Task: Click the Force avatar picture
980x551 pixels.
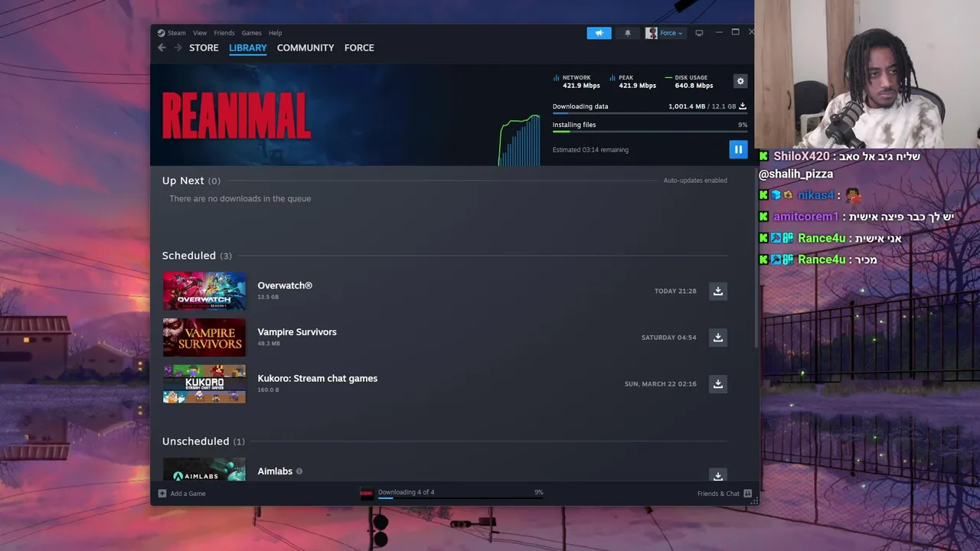Action: tap(651, 33)
